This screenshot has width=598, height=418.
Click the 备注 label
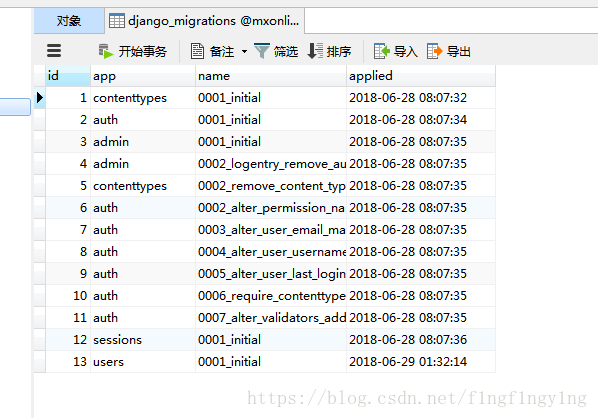pyautogui.click(x=222, y=51)
